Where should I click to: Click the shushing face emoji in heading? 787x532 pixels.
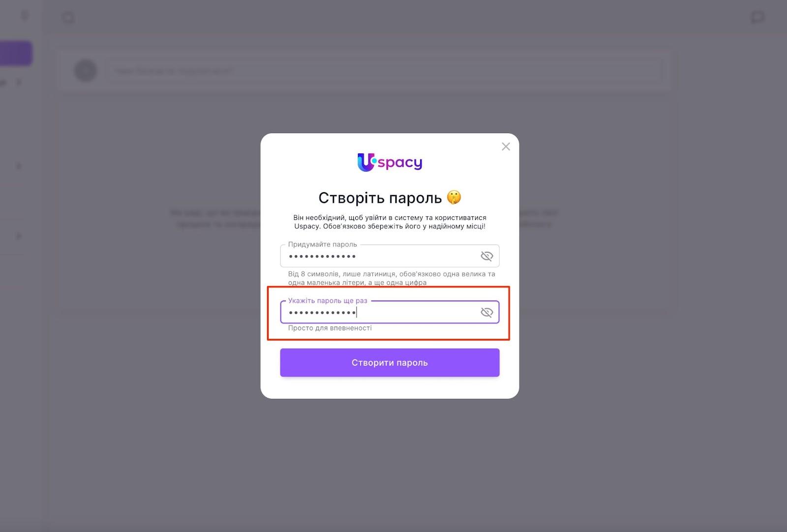coord(454,198)
